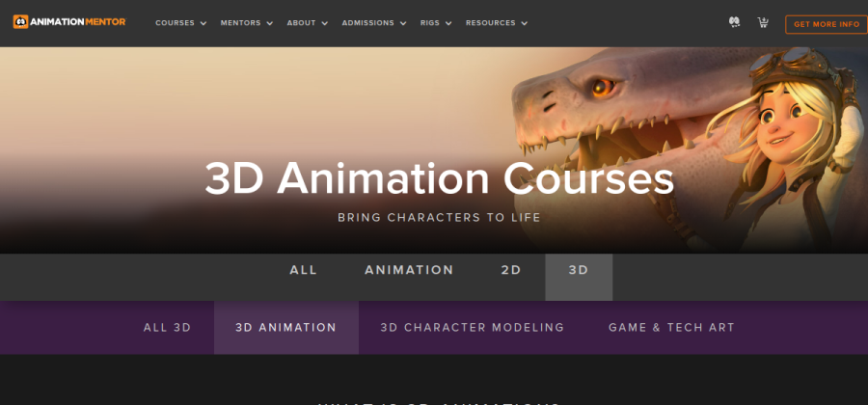Viewport: 868px width, 405px height.
Task: Select the 3D filter tab
Action: (579, 277)
